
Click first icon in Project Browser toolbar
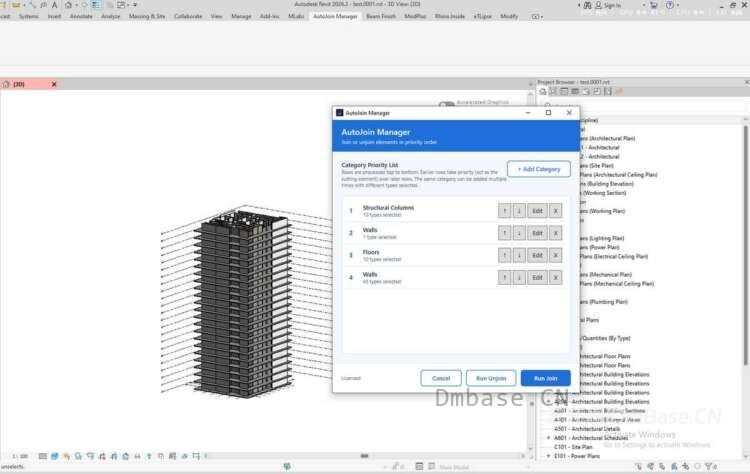(x=543, y=91)
